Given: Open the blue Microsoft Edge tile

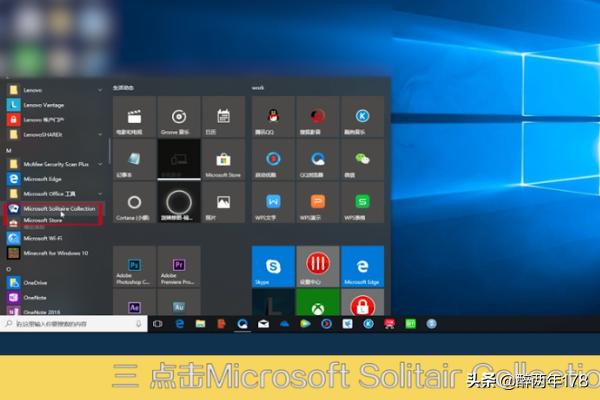Looking at the screenshot, I should pos(362,266).
